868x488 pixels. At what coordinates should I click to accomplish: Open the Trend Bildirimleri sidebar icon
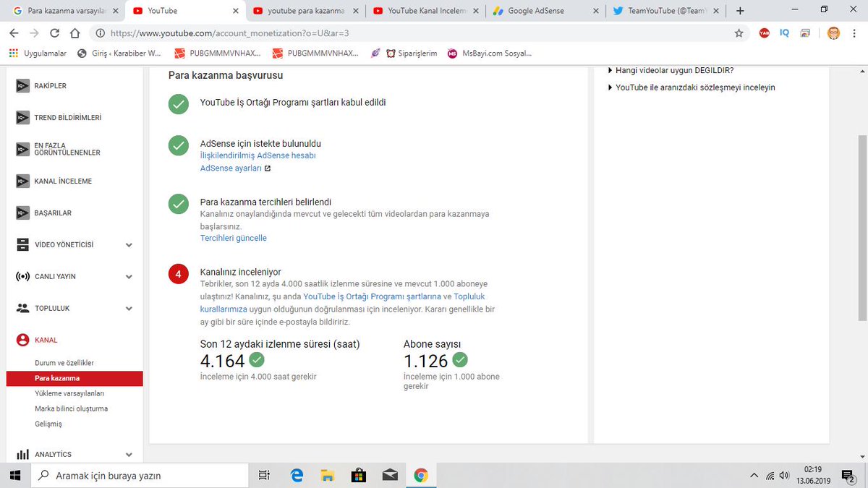[x=22, y=118]
